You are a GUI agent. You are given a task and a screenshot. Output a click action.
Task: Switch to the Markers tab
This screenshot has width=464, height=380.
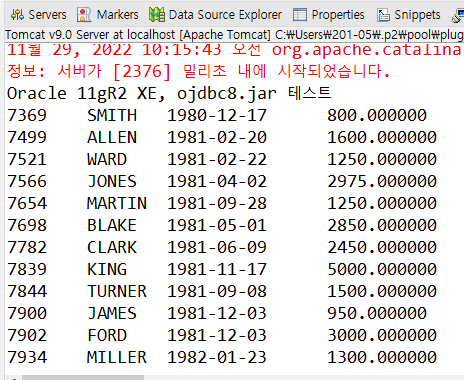[108, 15]
